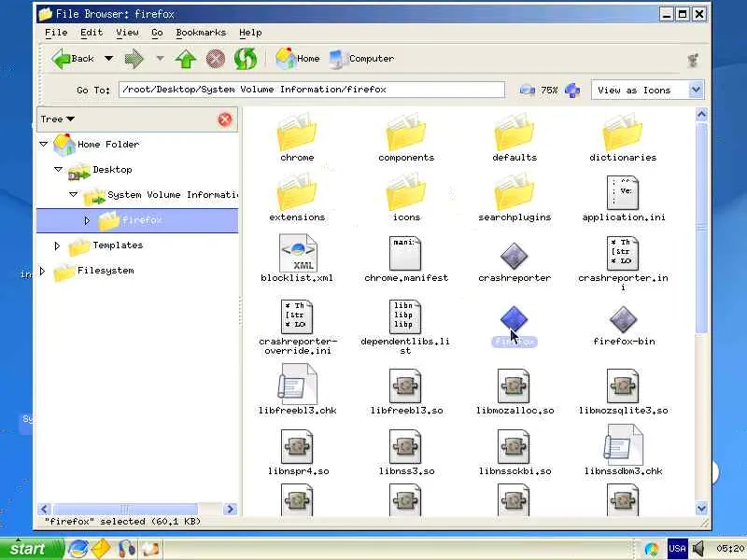Expand the Filesystem tree node

click(x=42, y=271)
